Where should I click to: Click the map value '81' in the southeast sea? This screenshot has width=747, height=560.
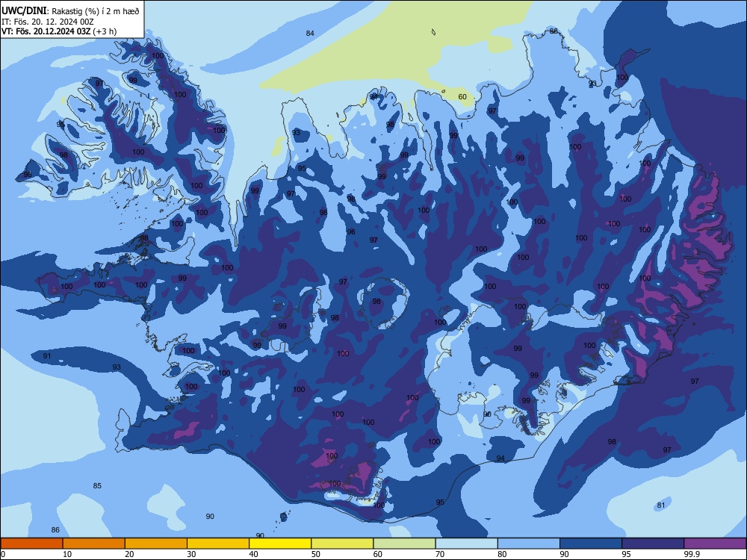[x=661, y=505]
